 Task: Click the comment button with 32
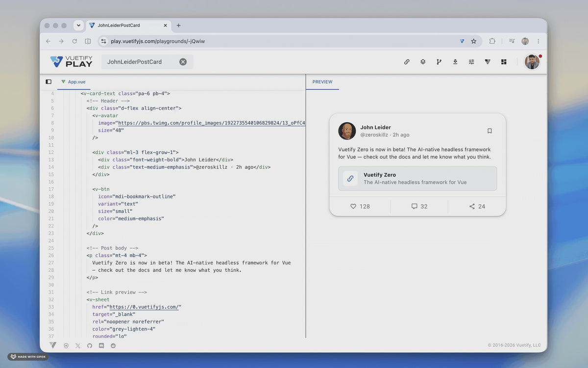[x=419, y=207]
